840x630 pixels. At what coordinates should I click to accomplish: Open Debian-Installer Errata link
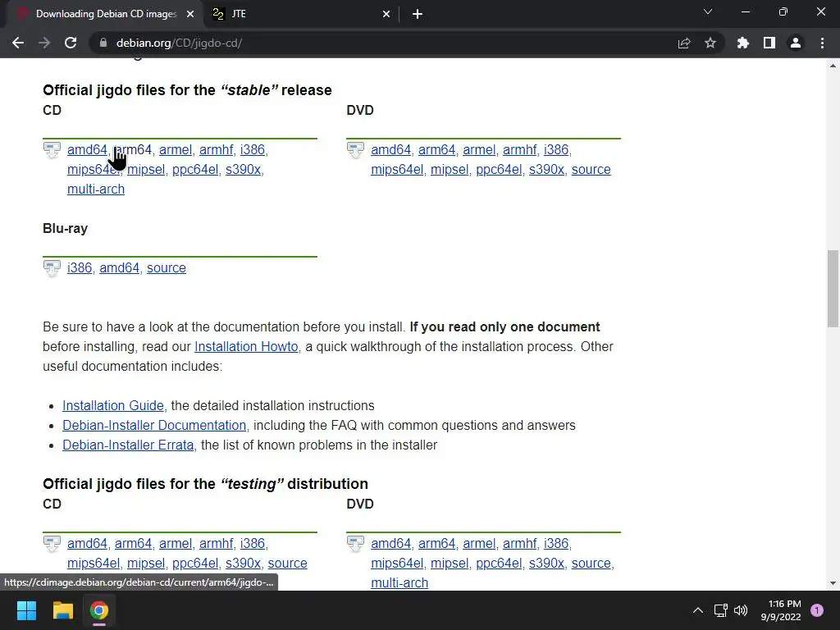128,445
